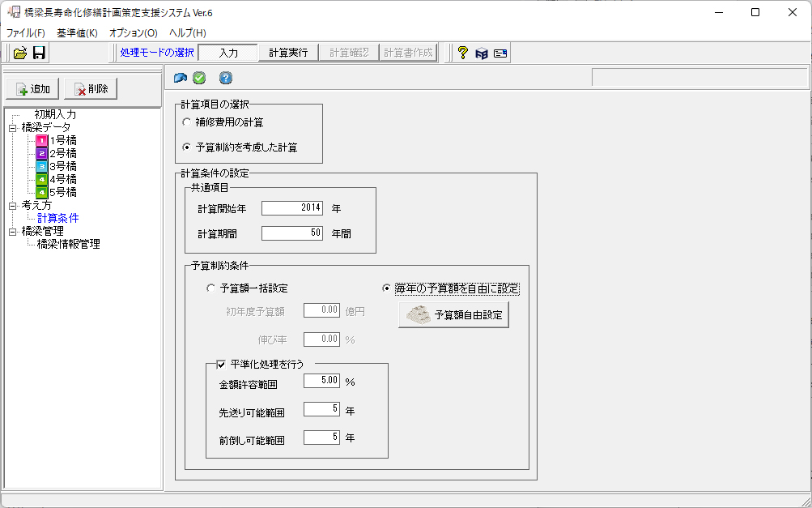Image resolution: width=812 pixels, height=508 pixels.
Task: Maximize the application window
Action: [x=755, y=12]
